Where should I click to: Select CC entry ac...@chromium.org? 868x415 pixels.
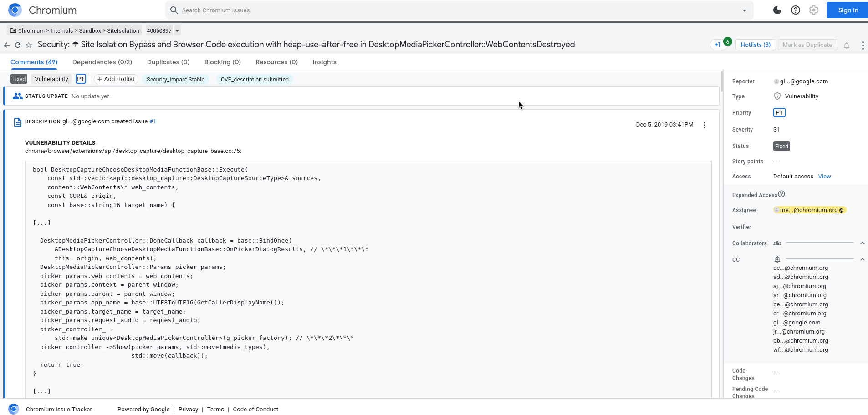pyautogui.click(x=801, y=268)
